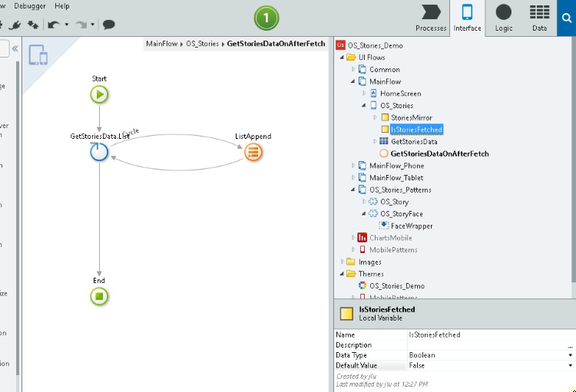Click the Undo arrow in the toolbar
This screenshot has width=576, height=392.
(54, 25)
